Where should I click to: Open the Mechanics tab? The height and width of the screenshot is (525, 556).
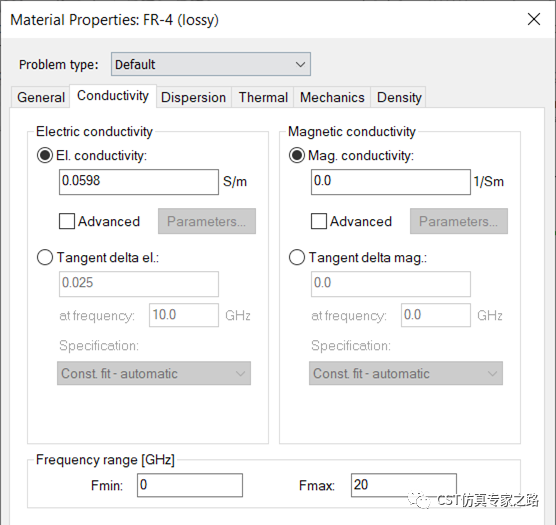click(332, 97)
